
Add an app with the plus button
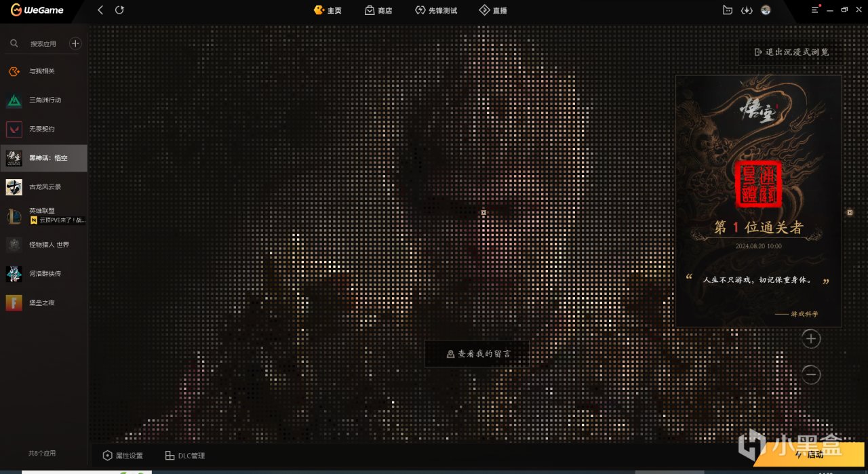pyautogui.click(x=75, y=43)
